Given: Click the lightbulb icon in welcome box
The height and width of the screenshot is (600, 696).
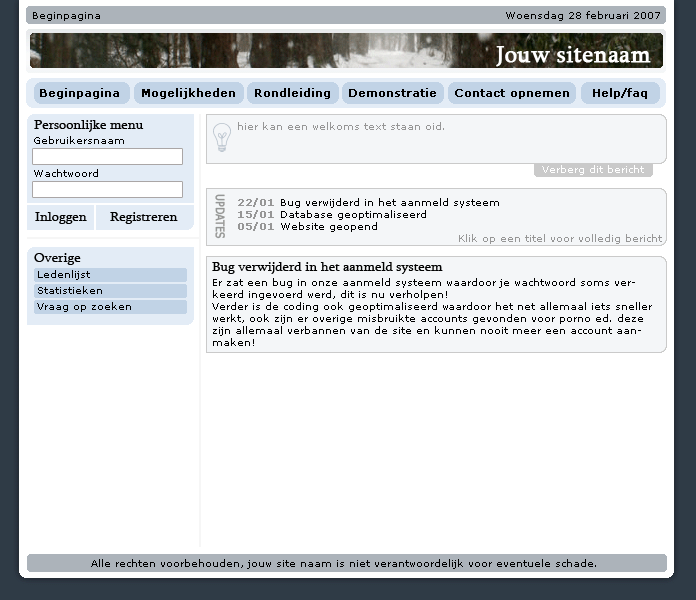Looking at the screenshot, I should (x=221, y=138).
